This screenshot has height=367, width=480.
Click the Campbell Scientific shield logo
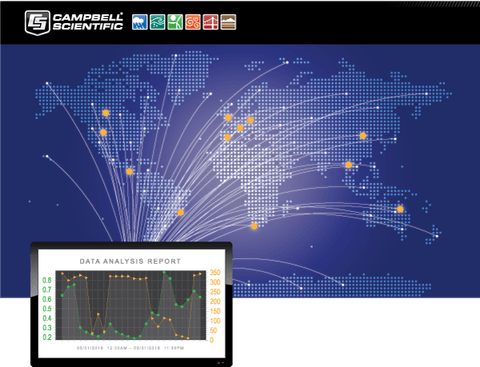click(x=37, y=22)
